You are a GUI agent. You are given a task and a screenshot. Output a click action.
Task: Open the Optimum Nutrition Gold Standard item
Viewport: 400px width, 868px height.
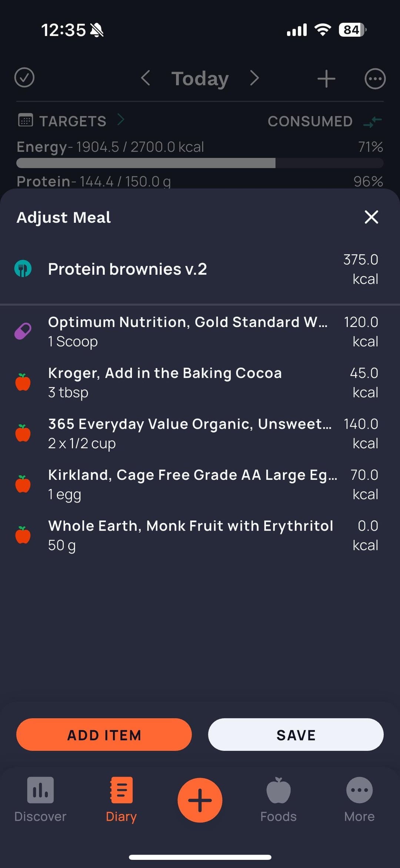click(187, 331)
